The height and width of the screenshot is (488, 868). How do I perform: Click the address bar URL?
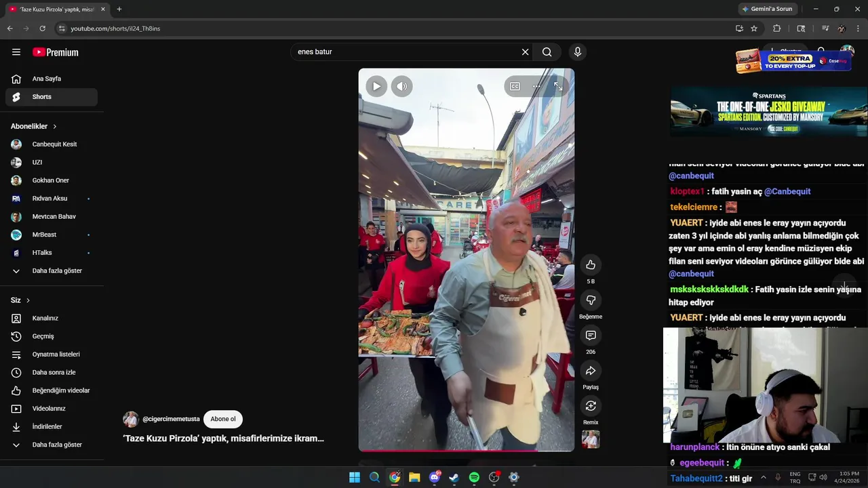[115, 28]
